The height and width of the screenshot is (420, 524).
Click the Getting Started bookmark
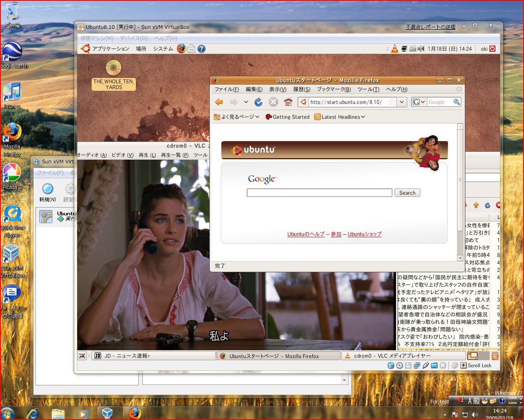click(x=287, y=117)
